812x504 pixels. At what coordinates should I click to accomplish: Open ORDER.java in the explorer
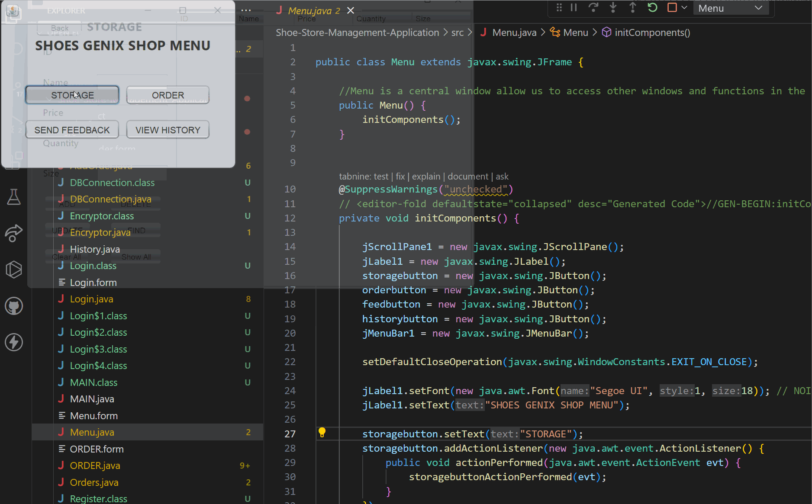[x=95, y=465]
